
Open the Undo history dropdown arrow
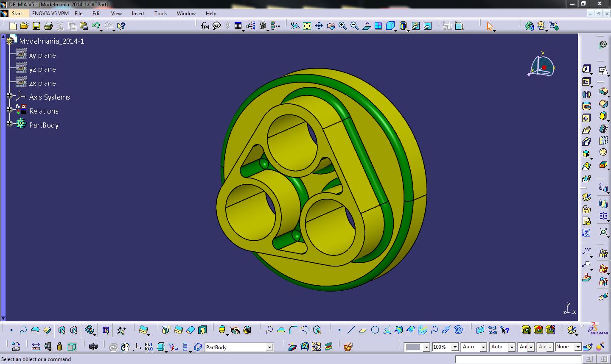pyautogui.click(x=102, y=31)
